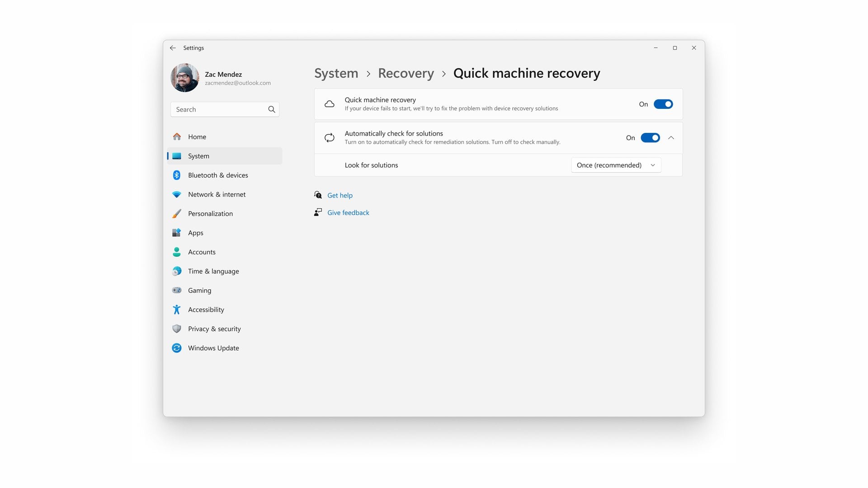Open the System sidebar label
The height and width of the screenshot is (488, 868).
[198, 156]
